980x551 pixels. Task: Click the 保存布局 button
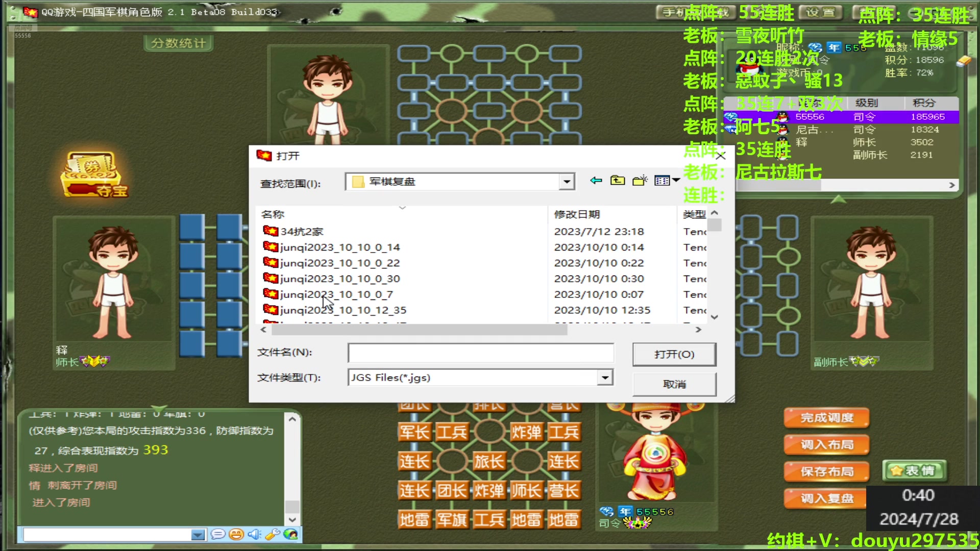coord(826,472)
